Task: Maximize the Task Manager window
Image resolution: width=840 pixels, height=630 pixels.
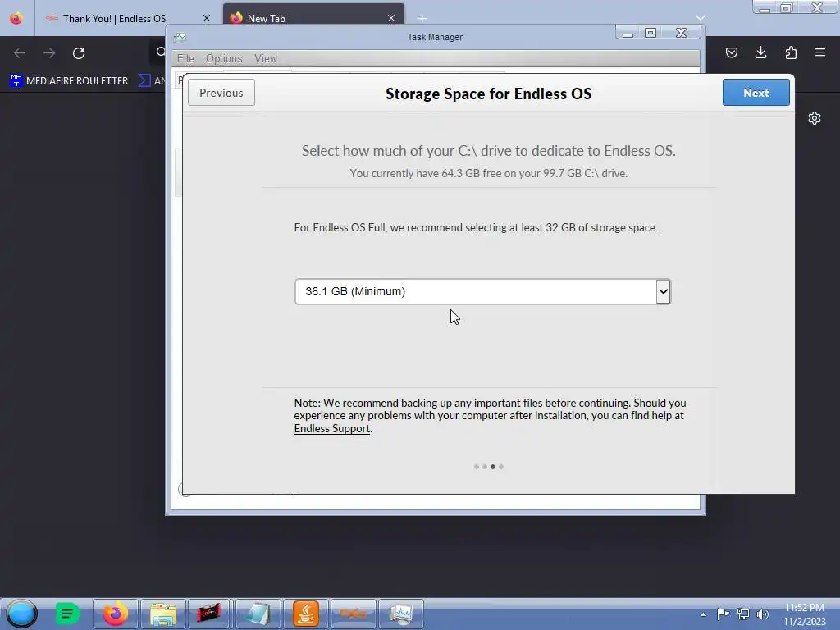Action: [x=651, y=33]
